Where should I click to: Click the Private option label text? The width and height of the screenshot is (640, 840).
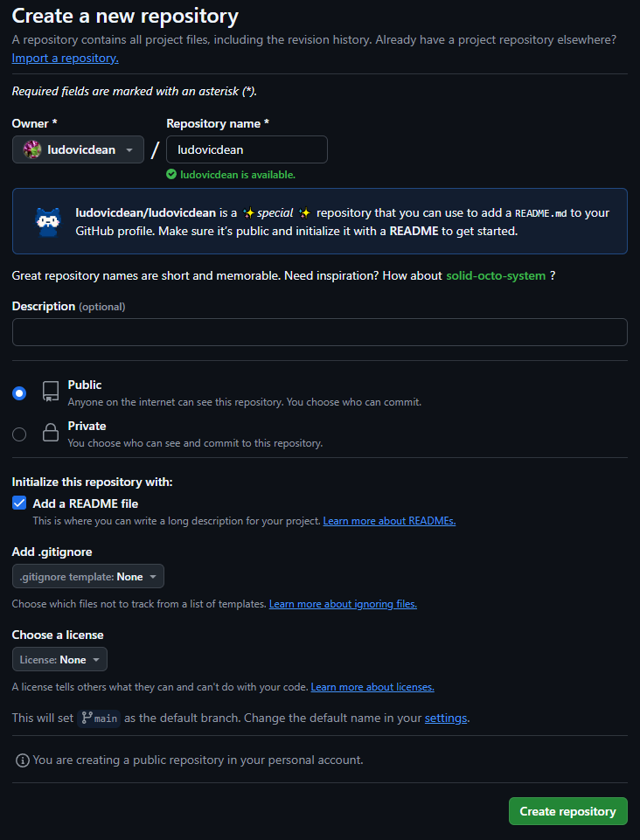point(87,426)
